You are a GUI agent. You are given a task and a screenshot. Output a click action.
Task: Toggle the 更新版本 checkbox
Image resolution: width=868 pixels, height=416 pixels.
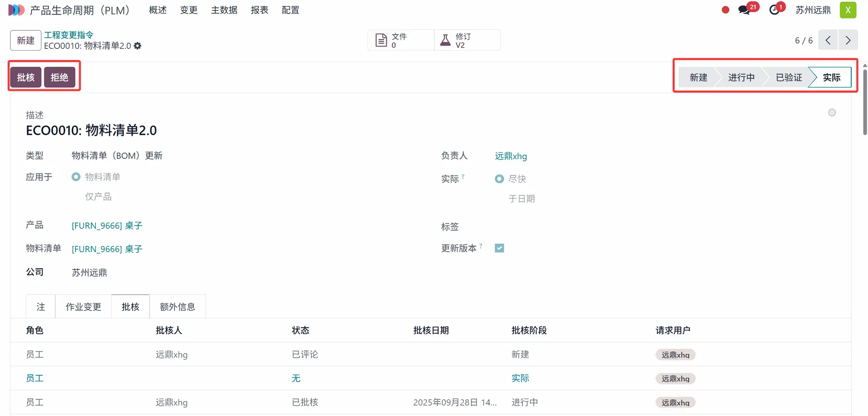[x=499, y=248]
